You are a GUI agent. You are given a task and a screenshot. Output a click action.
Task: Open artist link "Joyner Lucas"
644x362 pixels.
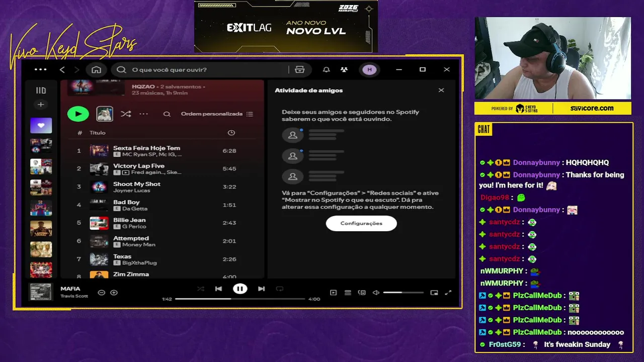(x=131, y=191)
